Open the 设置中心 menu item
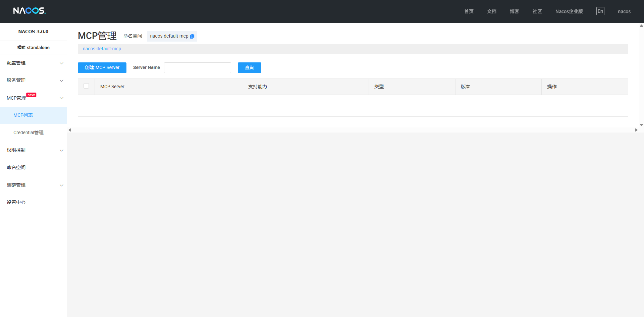 [x=34, y=203]
